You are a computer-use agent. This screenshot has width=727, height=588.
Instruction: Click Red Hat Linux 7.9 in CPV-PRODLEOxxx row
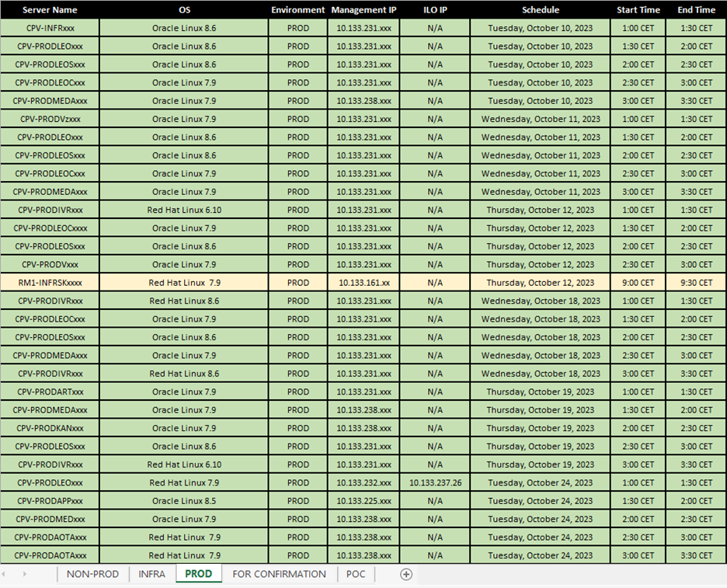coord(184,482)
